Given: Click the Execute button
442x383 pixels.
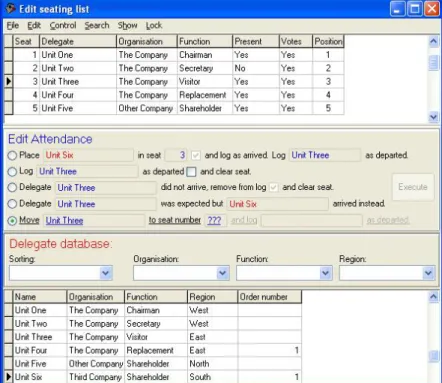Looking at the screenshot, I should 413,187.
